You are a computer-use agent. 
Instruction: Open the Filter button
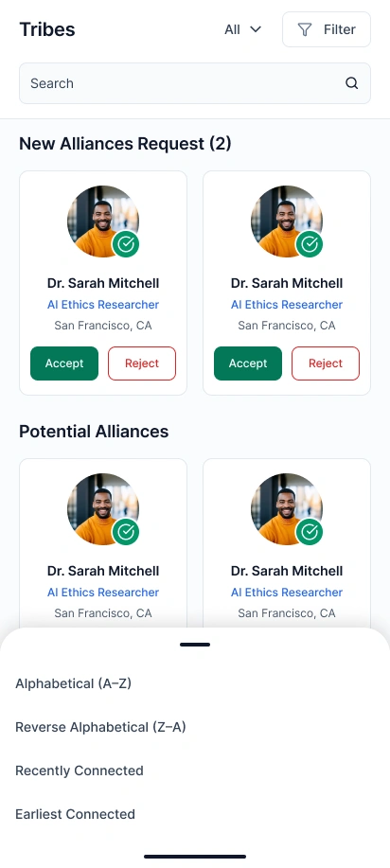pyautogui.click(x=327, y=29)
